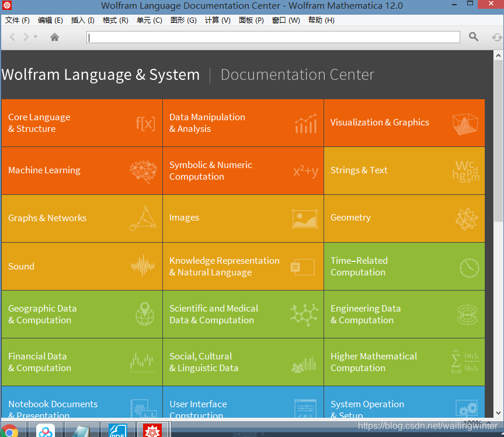Open the 文件 (F) menu
The height and width of the screenshot is (437, 504).
(x=18, y=20)
